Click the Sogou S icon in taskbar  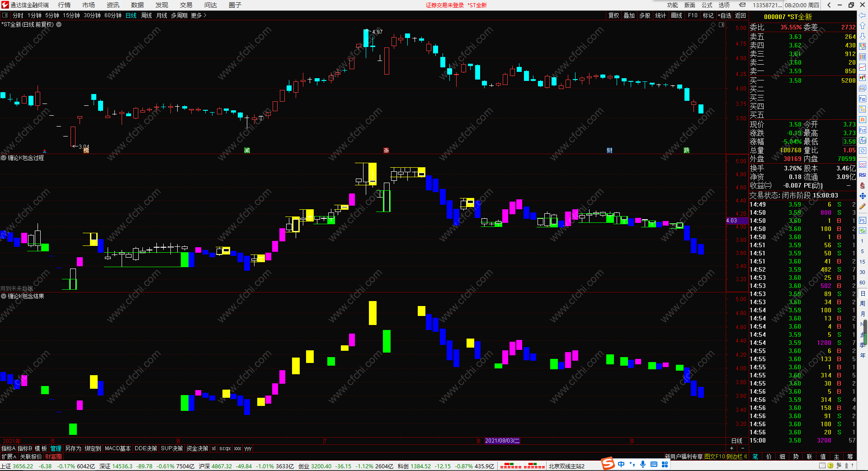[608, 463]
